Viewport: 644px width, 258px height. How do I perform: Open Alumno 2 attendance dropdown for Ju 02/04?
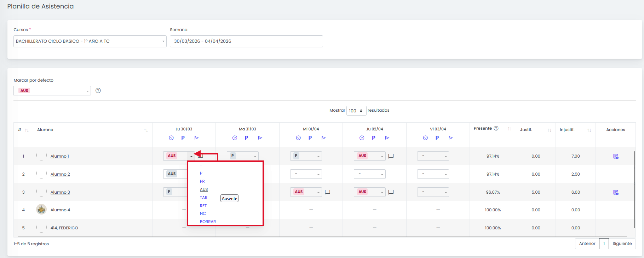(370, 174)
